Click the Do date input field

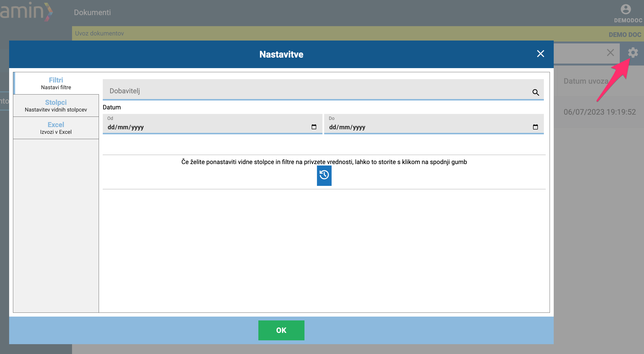(434, 124)
